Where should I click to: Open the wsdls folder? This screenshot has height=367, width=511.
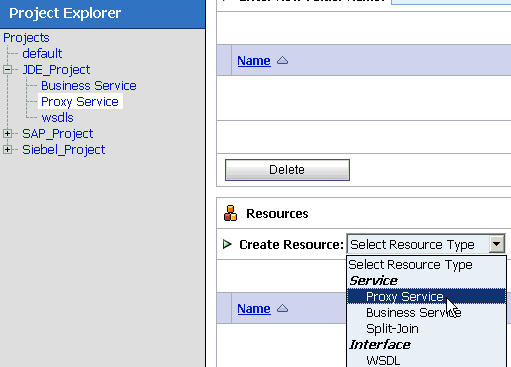click(57, 118)
